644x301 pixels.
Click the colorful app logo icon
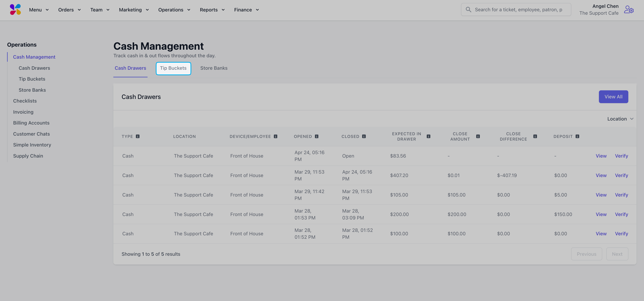(x=15, y=10)
